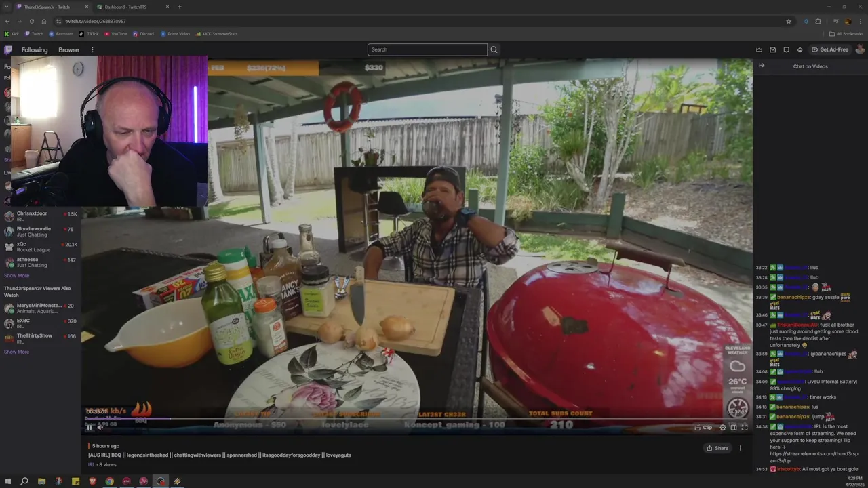Open the Twitch notifications inbox
Screen dimensions: 868x488
(x=772, y=49)
